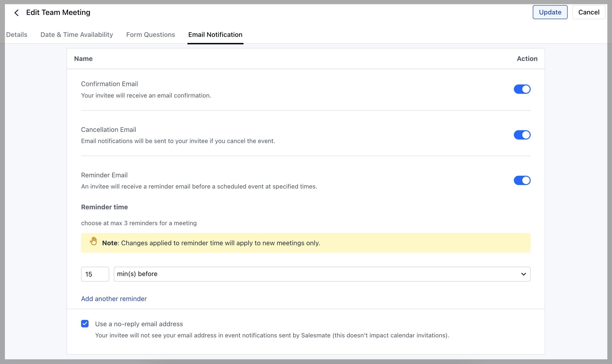Image resolution: width=612 pixels, height=364 pixels.
Task: Go to the Form Questions tab
Action: click(x=150, y=35)
